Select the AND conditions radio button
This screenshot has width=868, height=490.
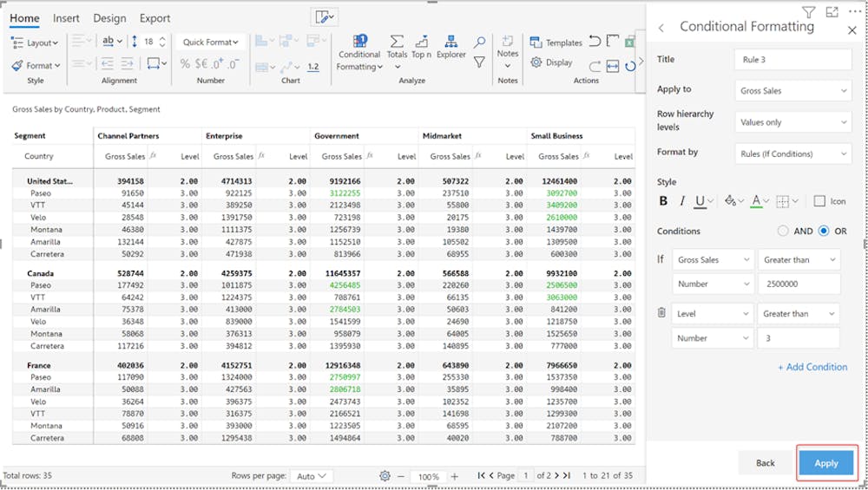[783, 232]
